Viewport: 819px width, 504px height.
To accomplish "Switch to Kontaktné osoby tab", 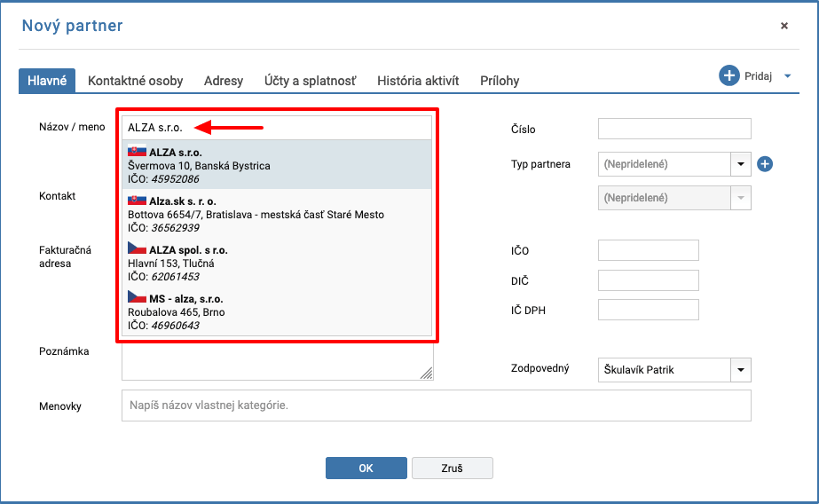I will tap(135, 81).
